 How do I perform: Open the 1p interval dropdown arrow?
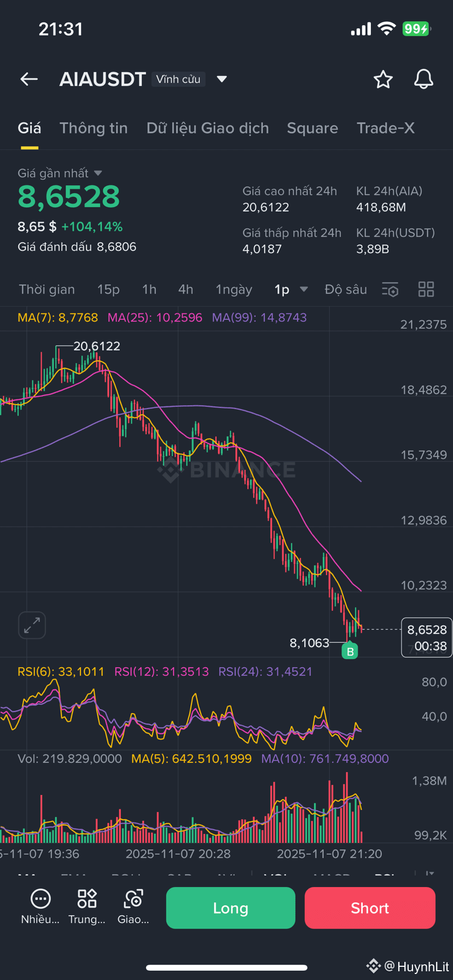click(x=304, y=289)
